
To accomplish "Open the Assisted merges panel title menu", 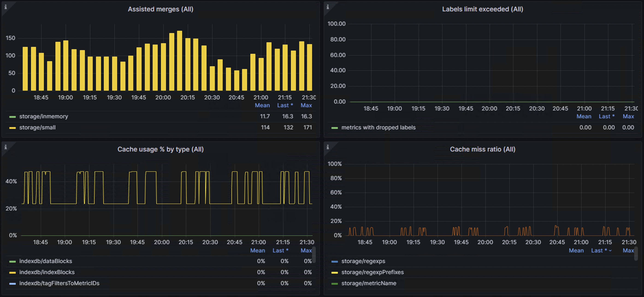I will (161, 9).
